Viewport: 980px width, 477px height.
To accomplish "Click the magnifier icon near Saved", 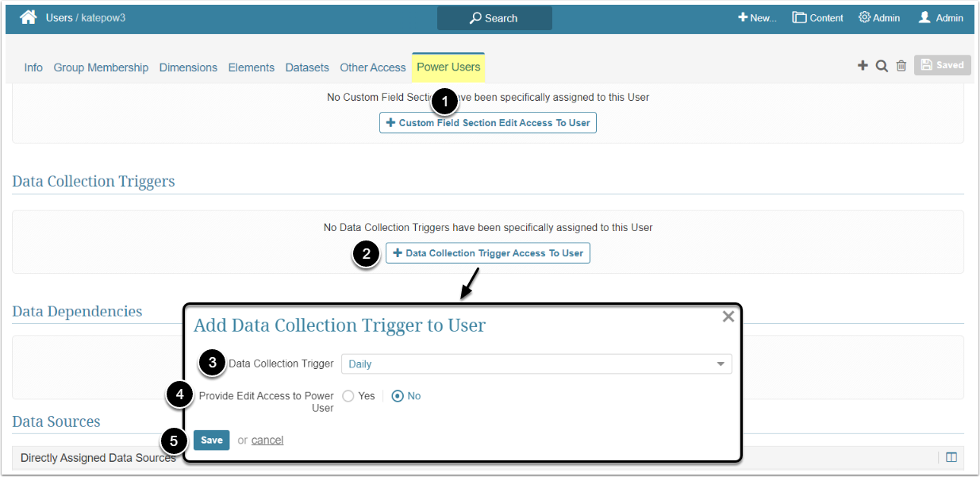I will 882,66.
